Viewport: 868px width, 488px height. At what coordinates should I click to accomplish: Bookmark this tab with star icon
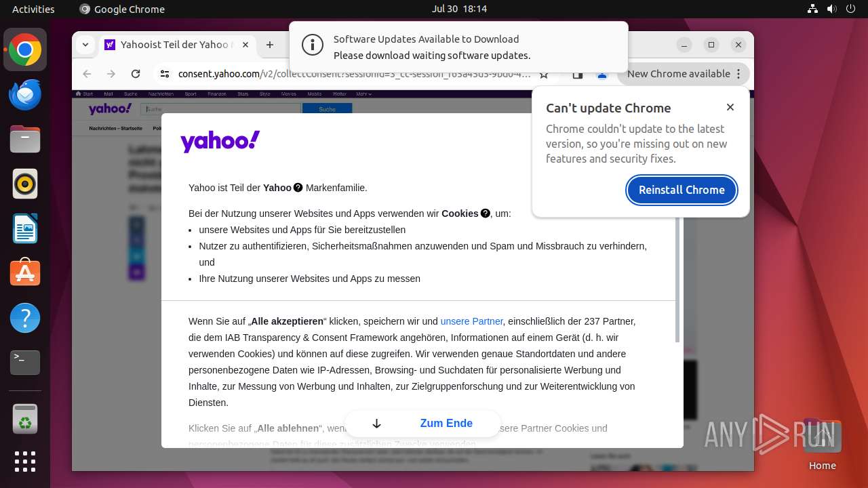(544, 74)
